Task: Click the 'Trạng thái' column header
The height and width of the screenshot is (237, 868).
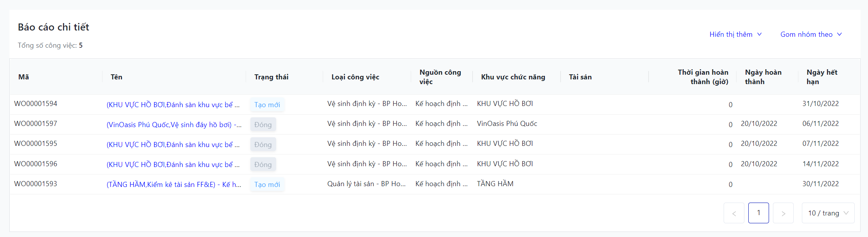Action: (271, 77)
